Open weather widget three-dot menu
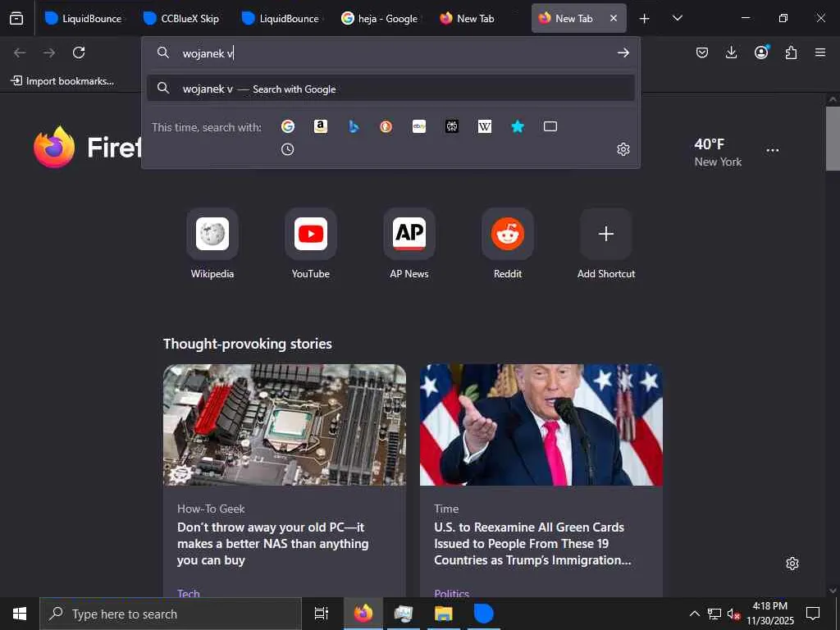 pyautogui.click(x=773, y=151)
